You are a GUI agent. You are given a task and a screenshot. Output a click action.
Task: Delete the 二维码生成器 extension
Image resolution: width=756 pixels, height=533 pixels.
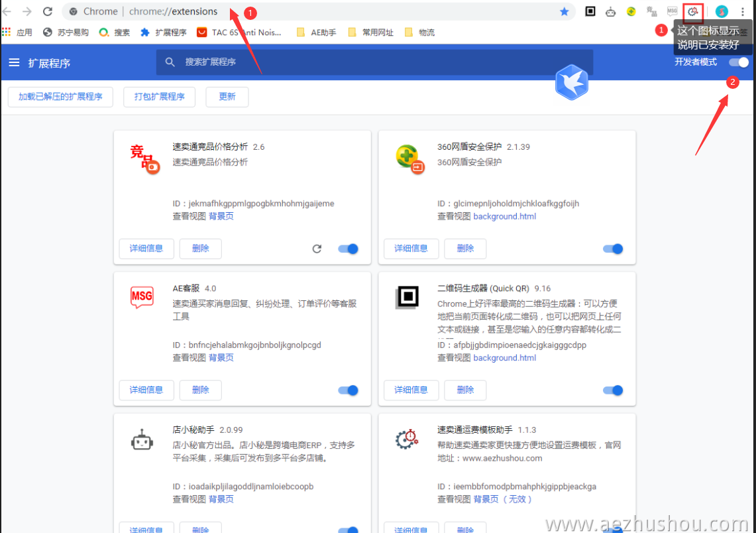coord(465,390)
